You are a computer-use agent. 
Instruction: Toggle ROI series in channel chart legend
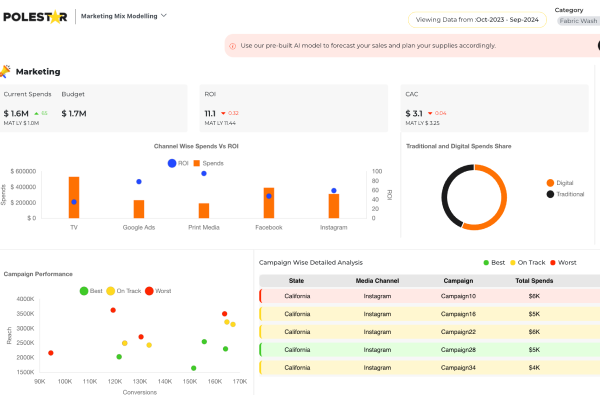[172, 162]
